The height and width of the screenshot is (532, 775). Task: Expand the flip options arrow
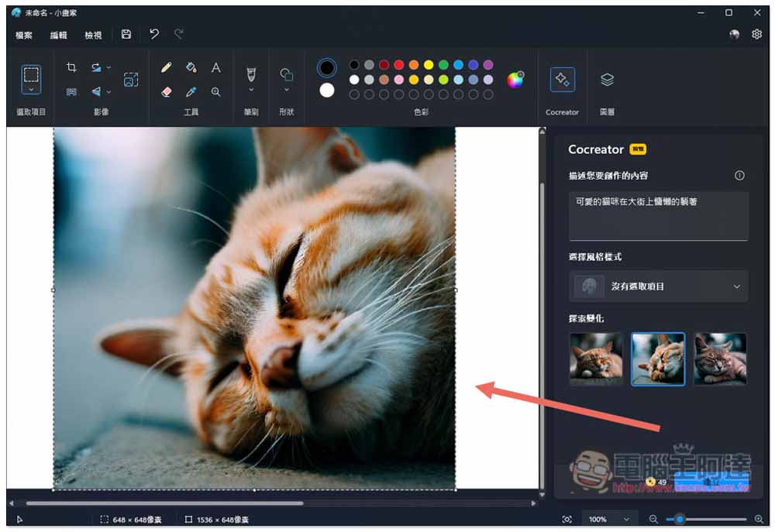[x=108, y=91]
